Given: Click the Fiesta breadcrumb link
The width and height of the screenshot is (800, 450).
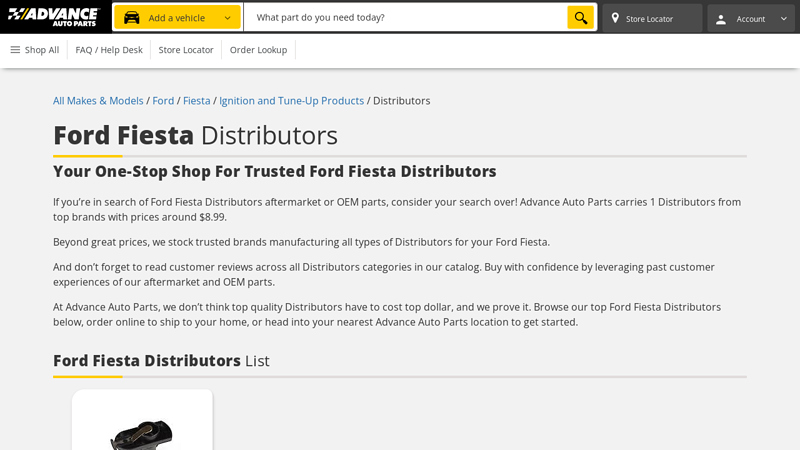Looking at the screenshot, I should click(196, 101).
